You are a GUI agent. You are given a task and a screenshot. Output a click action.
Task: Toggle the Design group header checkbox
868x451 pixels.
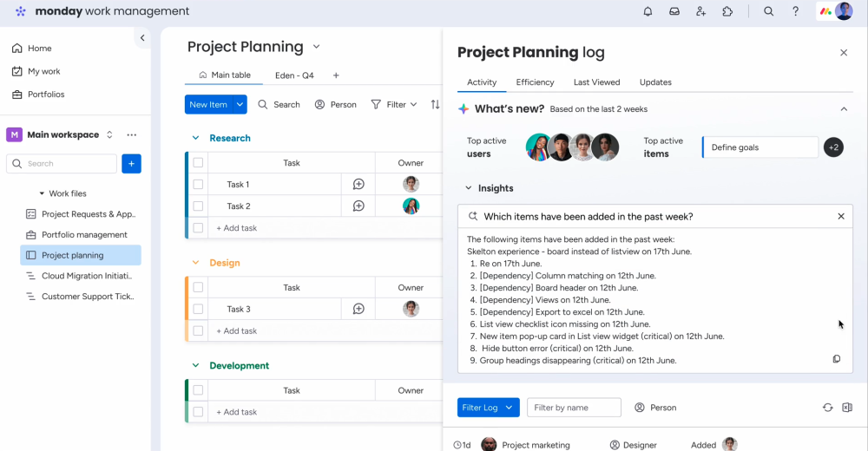click(198, 287)
